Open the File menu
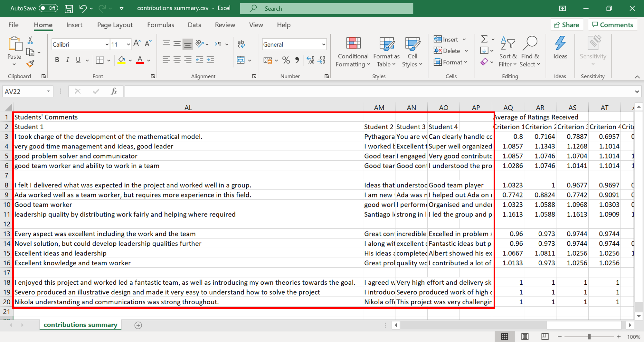This screenshot has height=342, width=644. click(13, 25)
